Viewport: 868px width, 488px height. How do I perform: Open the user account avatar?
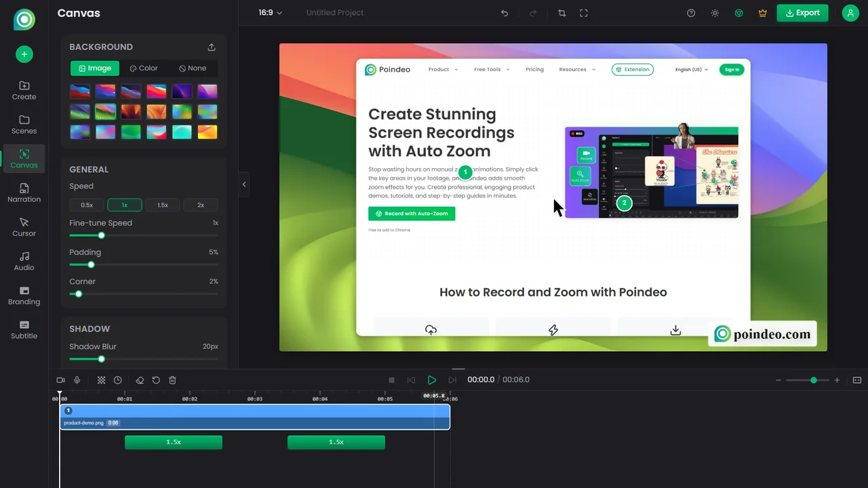coord(850,13)
